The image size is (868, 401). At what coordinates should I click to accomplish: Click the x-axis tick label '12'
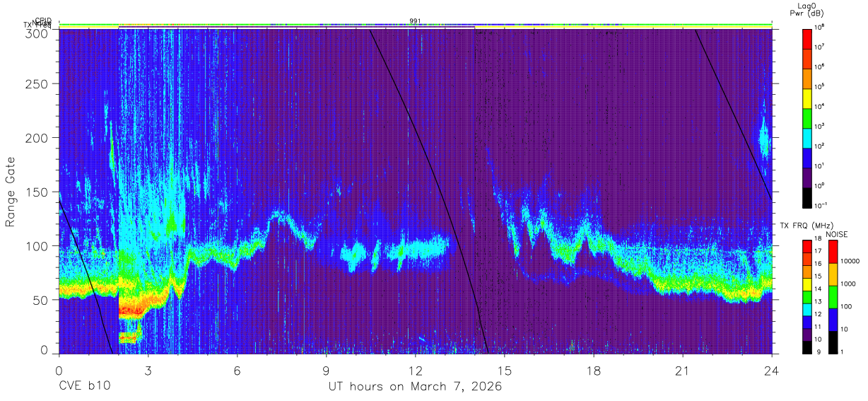click(415, 370)
